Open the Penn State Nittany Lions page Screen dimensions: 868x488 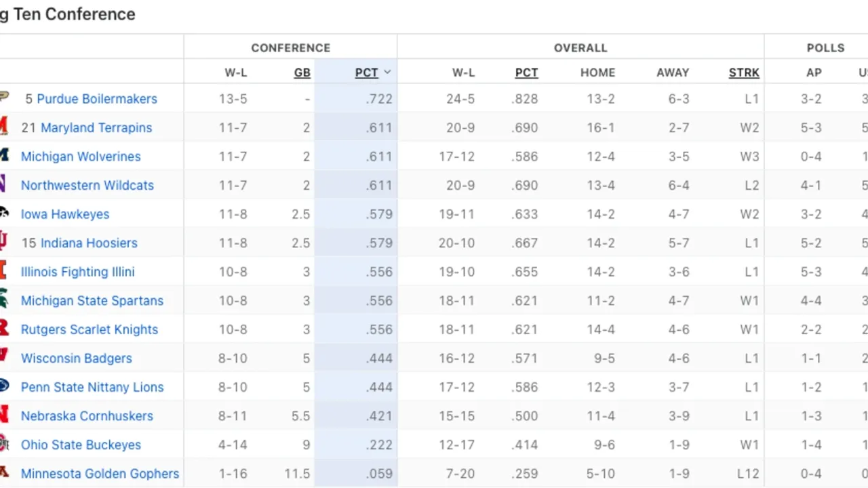click(x=92, y=387)
